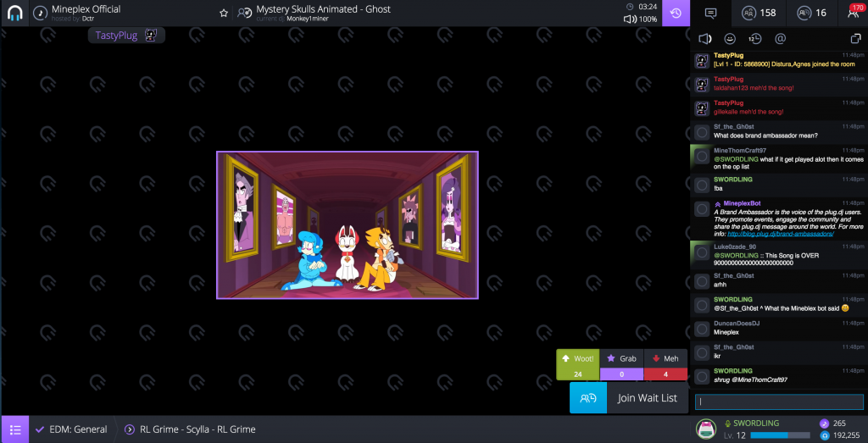Viewport: 868px width, 443px height.
Task: Click the play arrow icon before RL Grime
Action: [130, 429]
